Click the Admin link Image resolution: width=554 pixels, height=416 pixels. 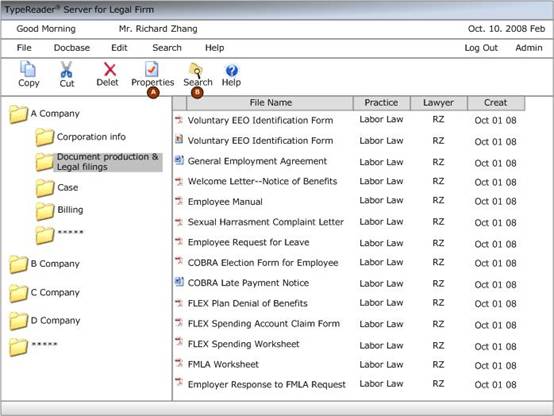(x=529, y=48)
